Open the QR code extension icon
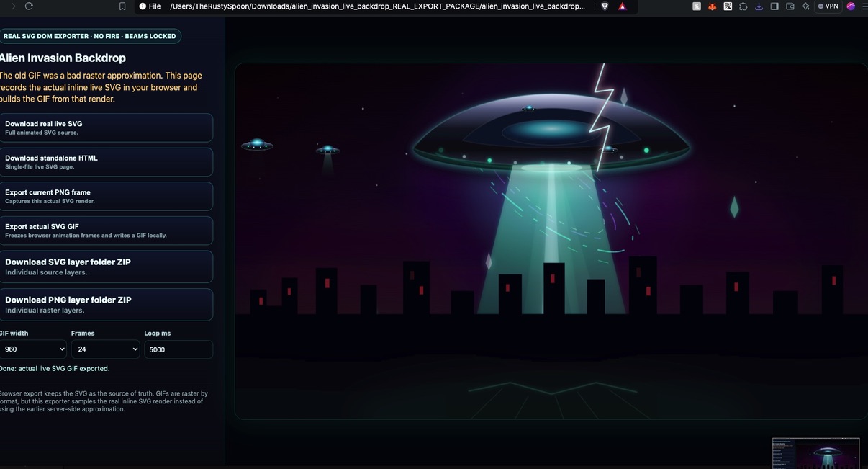 728,6
